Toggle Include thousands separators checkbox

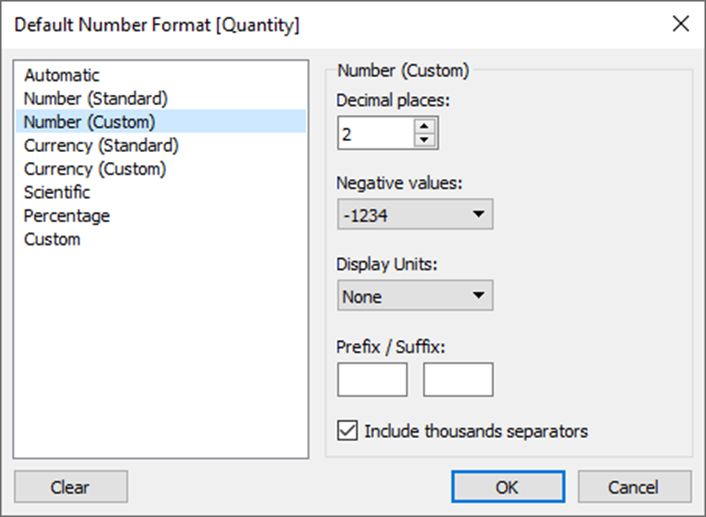[348, 431]
